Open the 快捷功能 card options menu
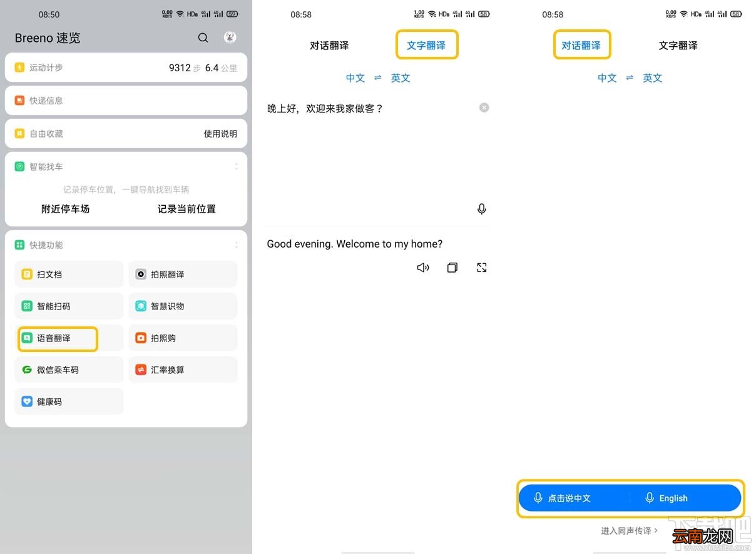 tap(236, 245)
